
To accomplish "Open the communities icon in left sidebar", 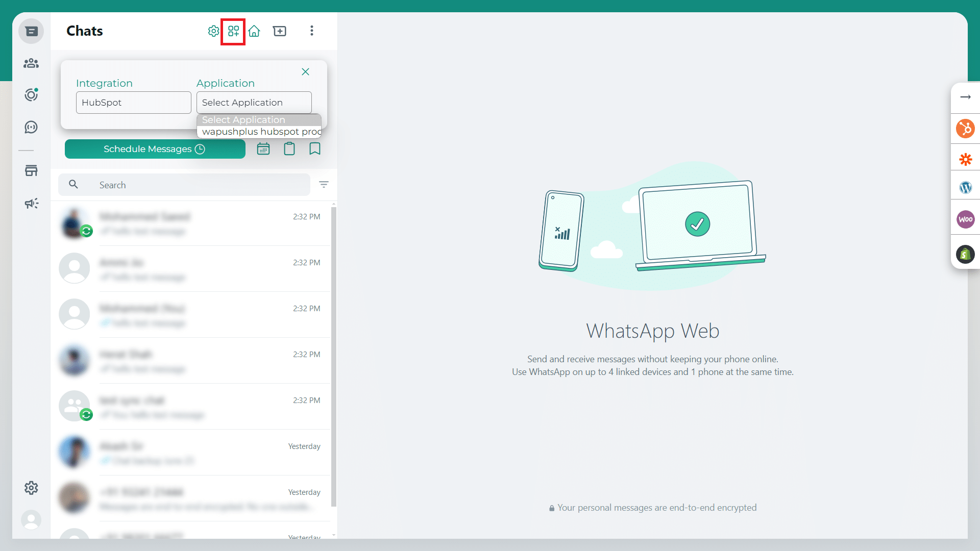I will coord(31,63).
